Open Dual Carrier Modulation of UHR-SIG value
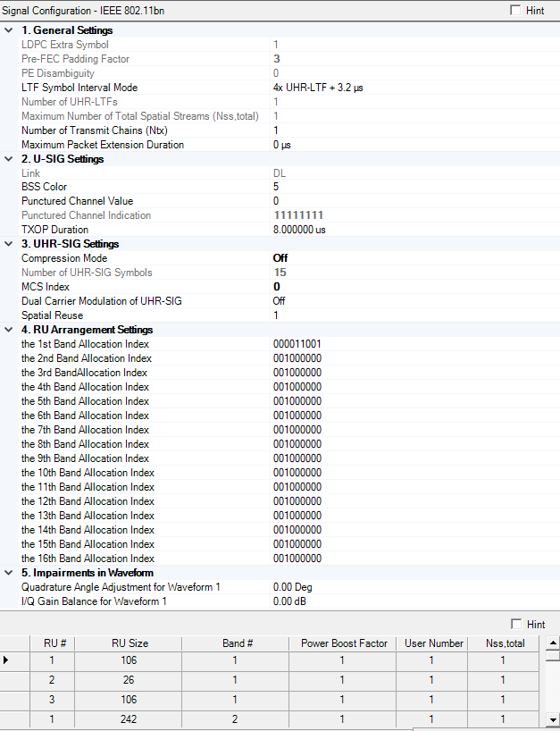Screen dimensions: 560x731 click(x=414, y=301)
